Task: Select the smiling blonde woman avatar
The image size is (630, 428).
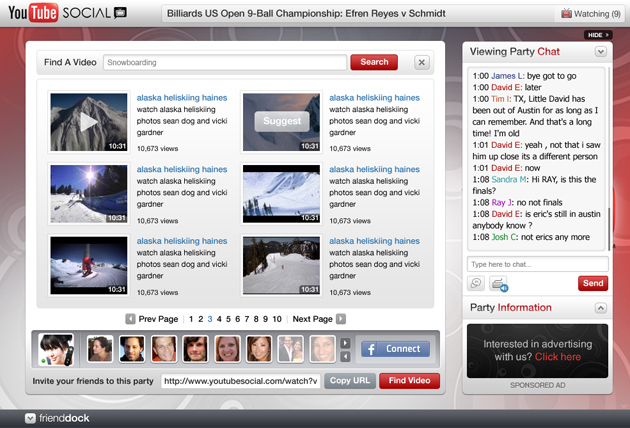Action: pos(227,349)
